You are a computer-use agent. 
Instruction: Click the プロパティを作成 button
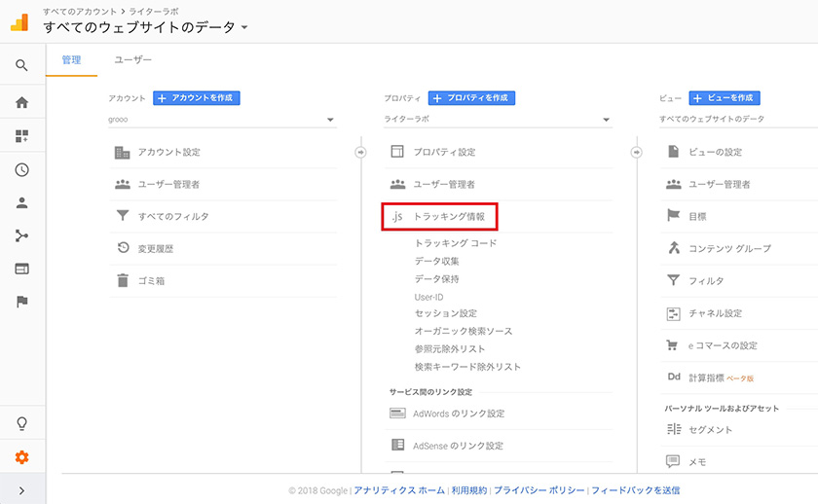pyautogui.click(x=471, y=98)
